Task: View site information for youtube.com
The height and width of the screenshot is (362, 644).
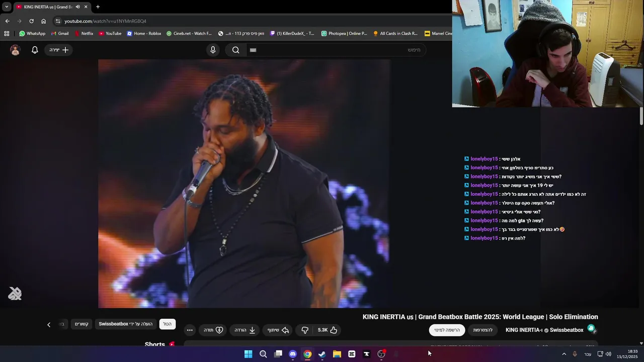Action: 58,21
